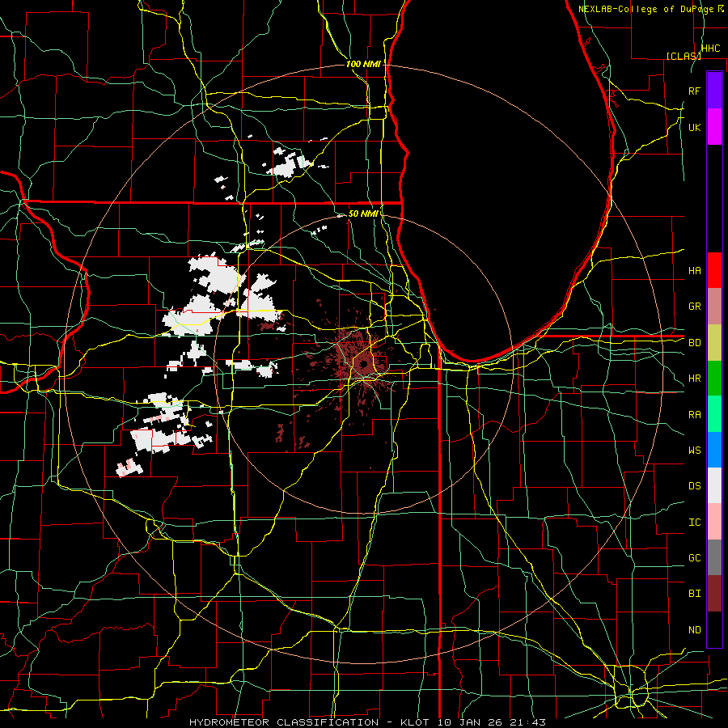Image resolution: width=728 pixels, height=728 pixels.
Task: Click the BI legend label
Action: pos(694,594)
